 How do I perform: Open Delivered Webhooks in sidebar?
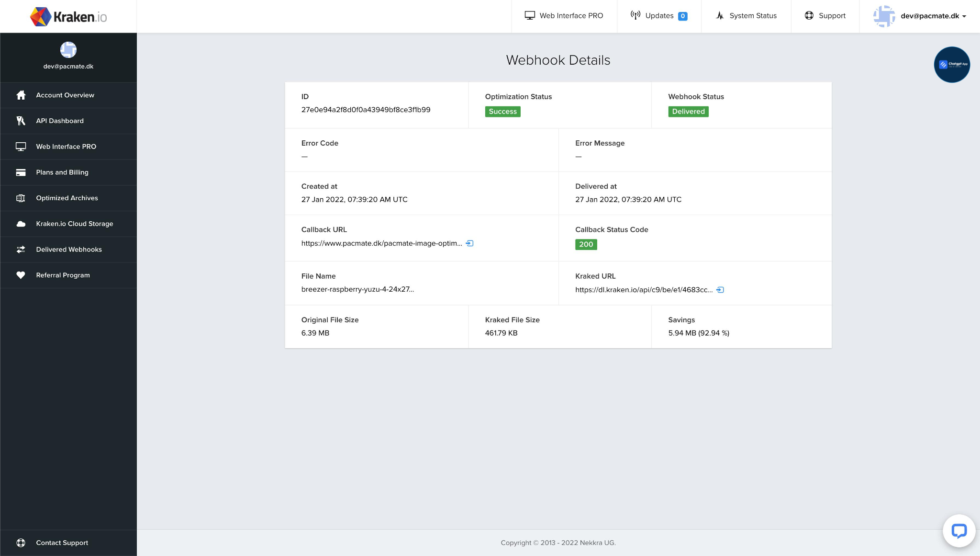68,250
